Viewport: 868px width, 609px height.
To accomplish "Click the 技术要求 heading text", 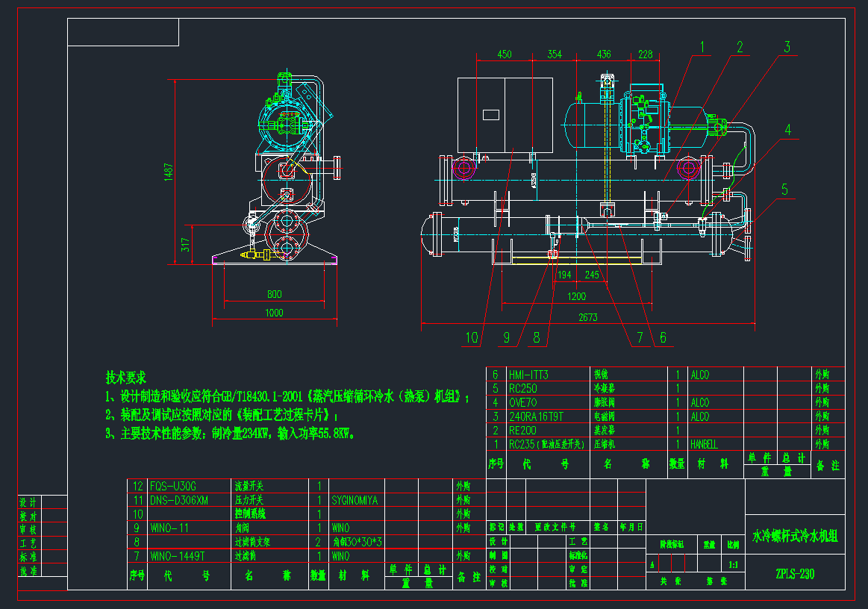I will 126,378.
